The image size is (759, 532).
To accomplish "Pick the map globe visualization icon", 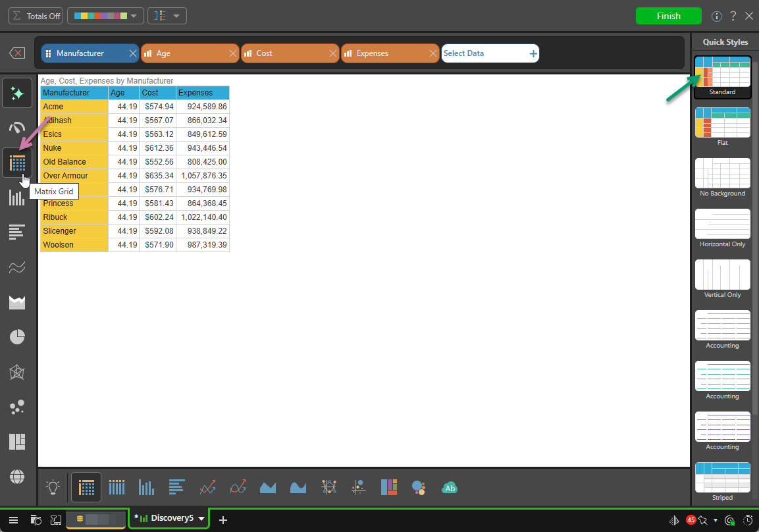I will click(17, 476).
